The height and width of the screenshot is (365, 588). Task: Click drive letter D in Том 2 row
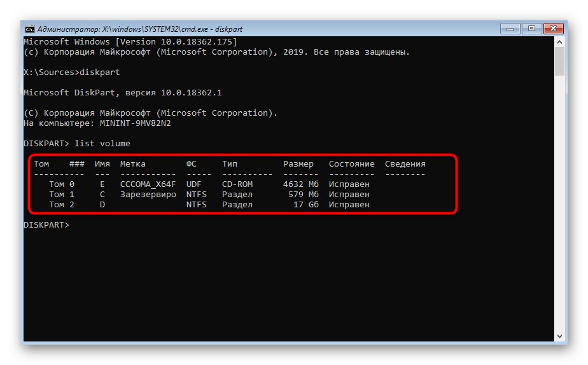pos(102,205)
